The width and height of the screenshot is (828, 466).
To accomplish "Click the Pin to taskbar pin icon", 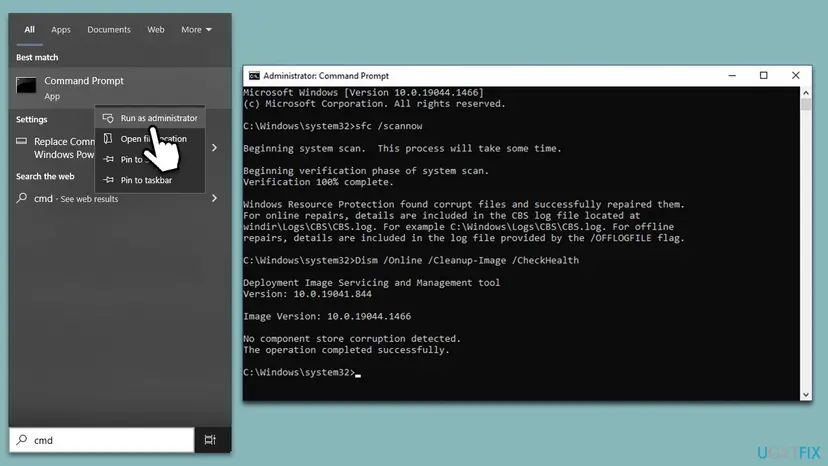I will point(108,180).
